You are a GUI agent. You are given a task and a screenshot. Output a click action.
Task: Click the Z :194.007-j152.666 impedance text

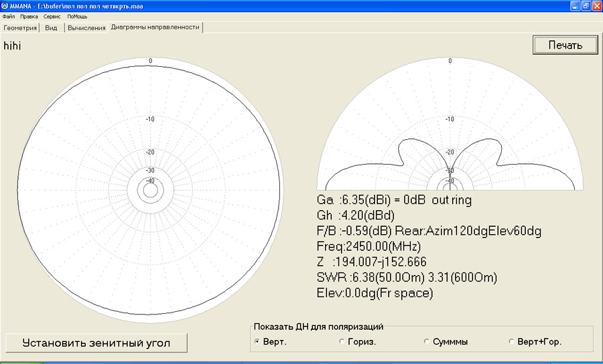tap(371, 262)
